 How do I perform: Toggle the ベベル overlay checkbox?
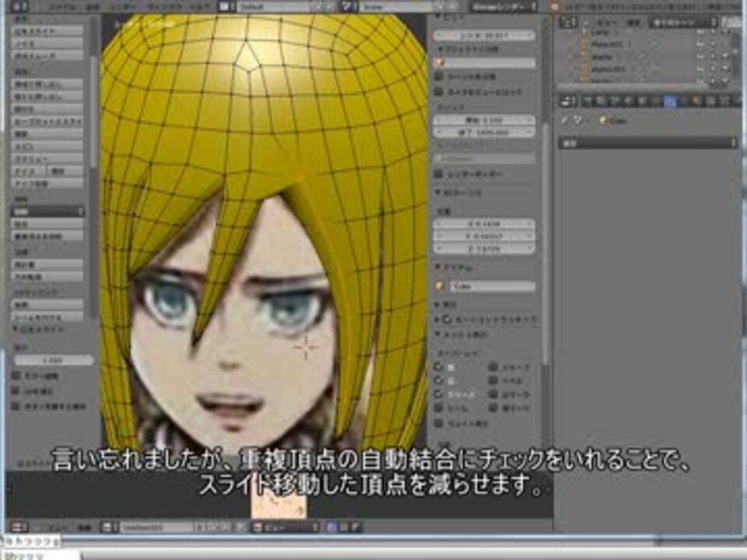(x=493, y=380)
